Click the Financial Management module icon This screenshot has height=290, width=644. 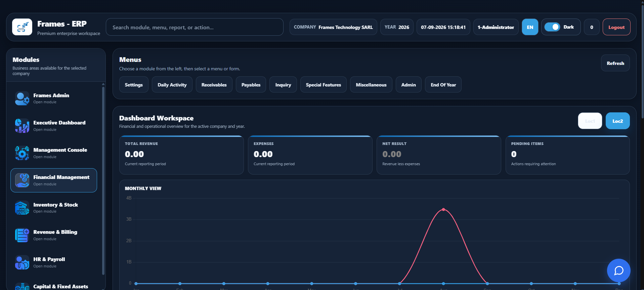pos(22,180)
